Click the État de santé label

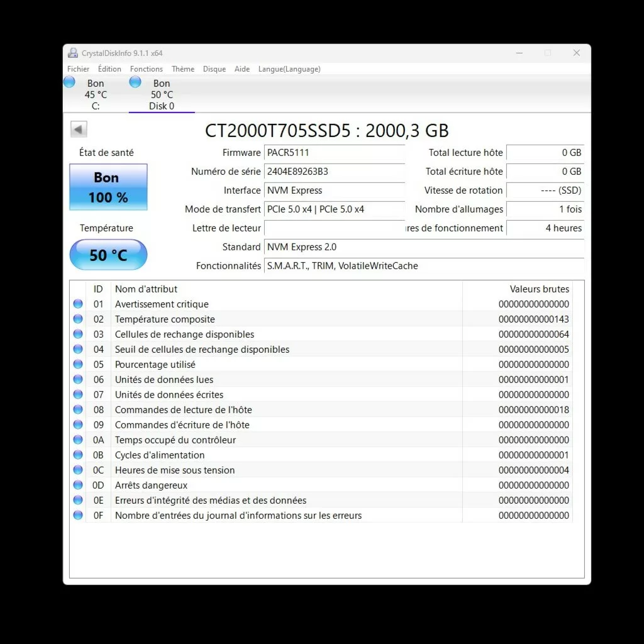[x=106, y=152]
